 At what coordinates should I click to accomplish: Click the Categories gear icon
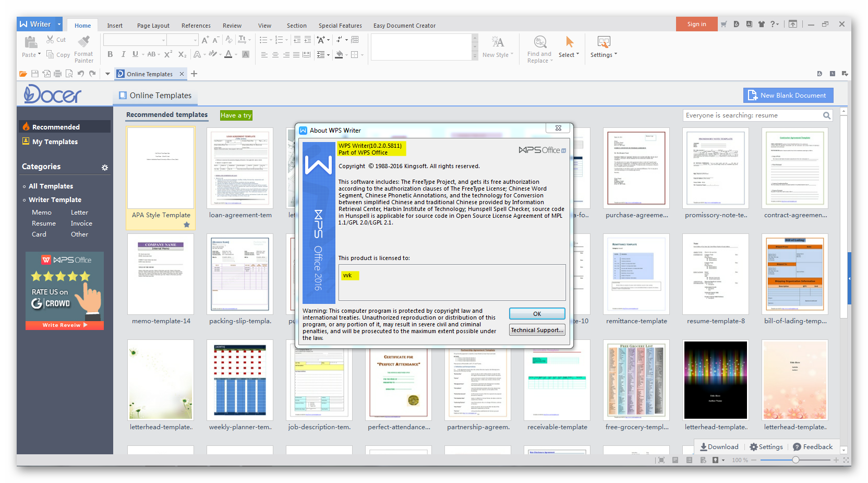click(105, 168)
